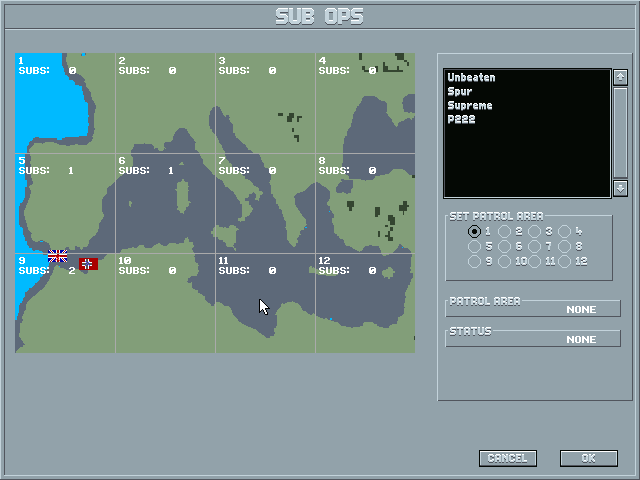Select patrol area 6 radio button
The height and width of the screenshot is (480, 640).
click(x=504, y=247)
